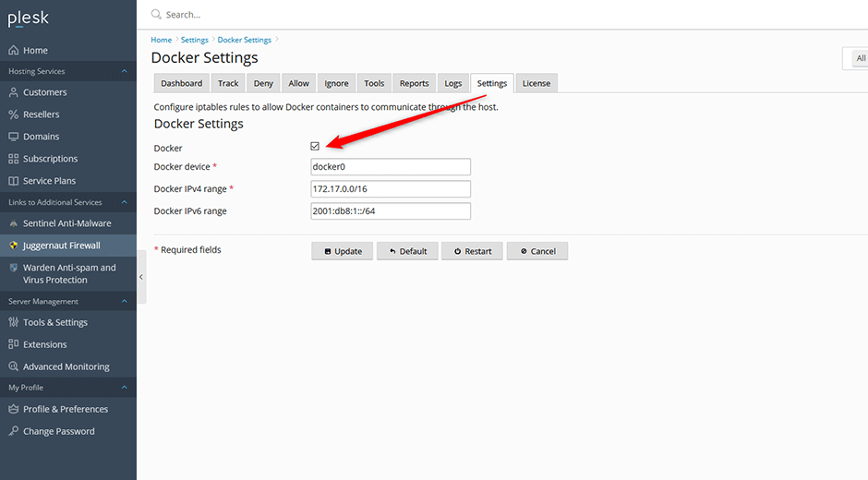Collapse the sidebar with the arrow handle
This screenshot has height=480, width=868.
point(141,277)
